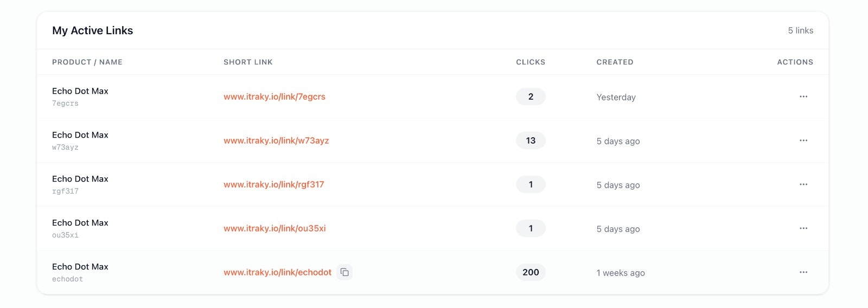This screenshot has height=308, width=868.
Task: Select the Short Link column header
Action: [248, 62]
